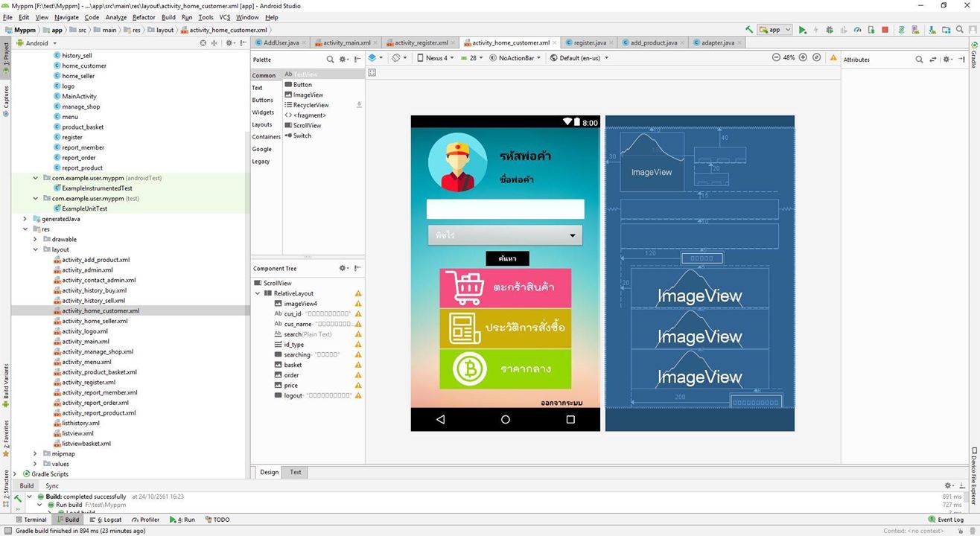Click the layout warnings triangle icon
This screenshot has width=980, height=536.
coord(833,57)
